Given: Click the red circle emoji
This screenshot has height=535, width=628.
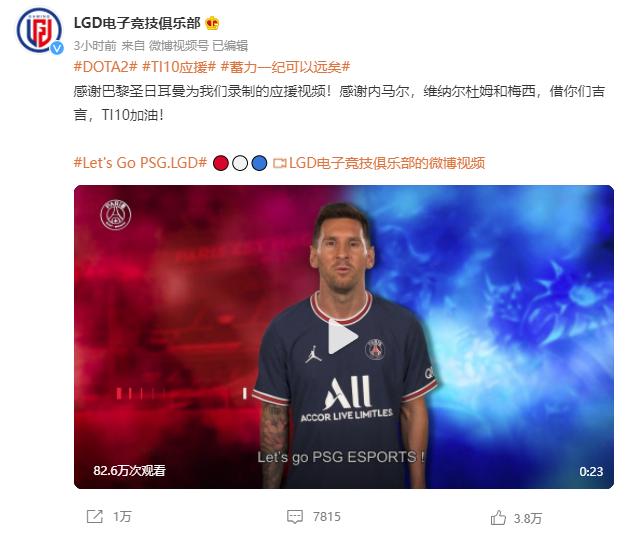Looking at the screenshot, I should (221, 163).
